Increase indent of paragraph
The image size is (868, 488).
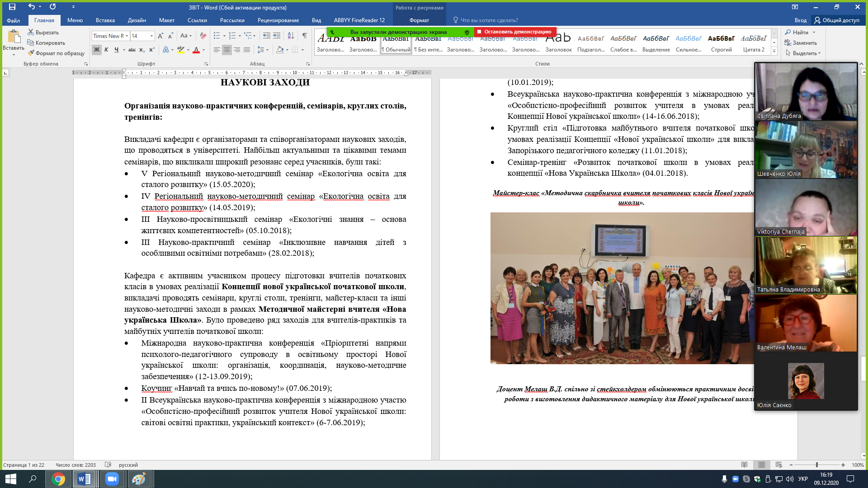tap(277, 36)
